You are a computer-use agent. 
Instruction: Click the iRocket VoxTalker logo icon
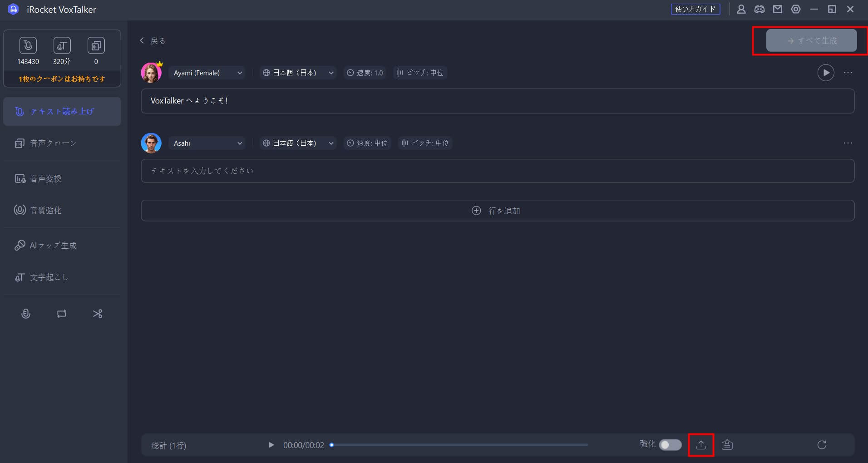click(14, 9)
